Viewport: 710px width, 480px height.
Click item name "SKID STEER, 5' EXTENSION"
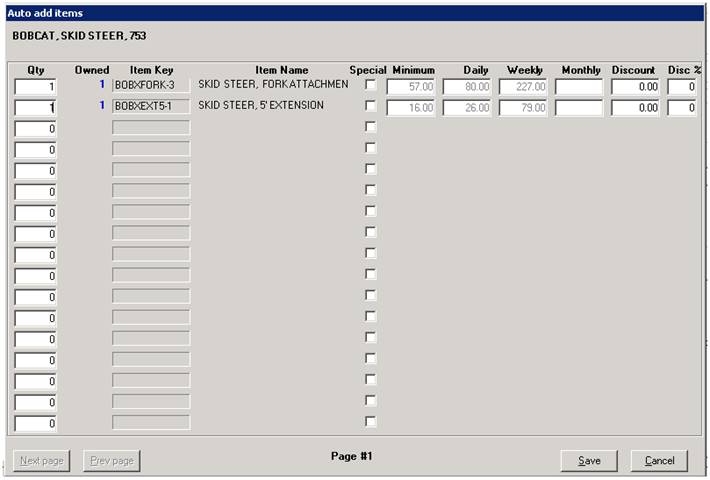(261, 105)
